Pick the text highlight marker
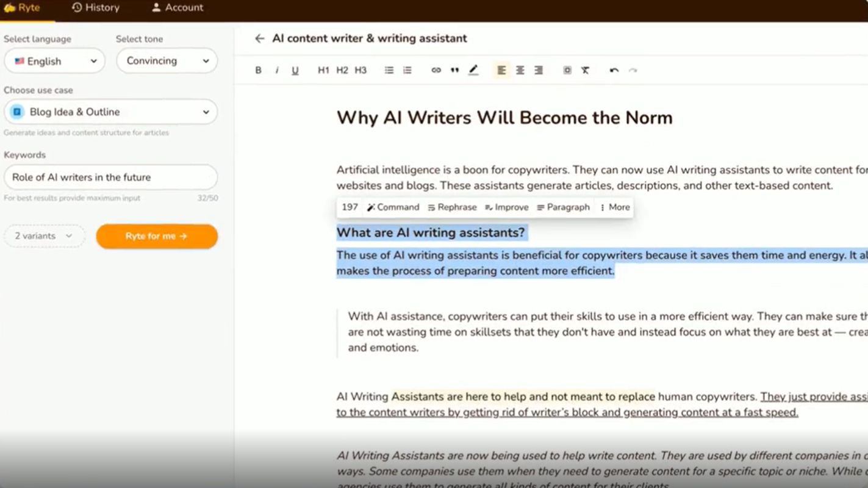 click(x=473, y=70)
